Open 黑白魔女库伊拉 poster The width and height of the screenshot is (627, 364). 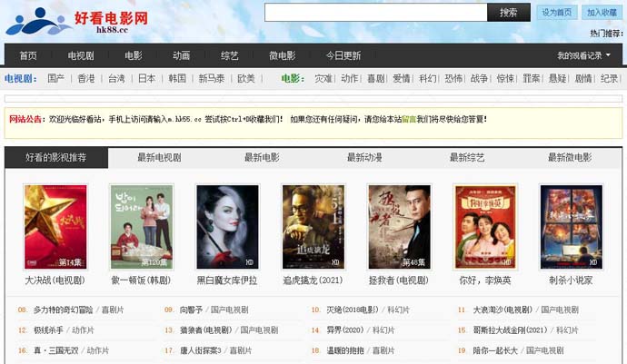(x=227, y=227)
